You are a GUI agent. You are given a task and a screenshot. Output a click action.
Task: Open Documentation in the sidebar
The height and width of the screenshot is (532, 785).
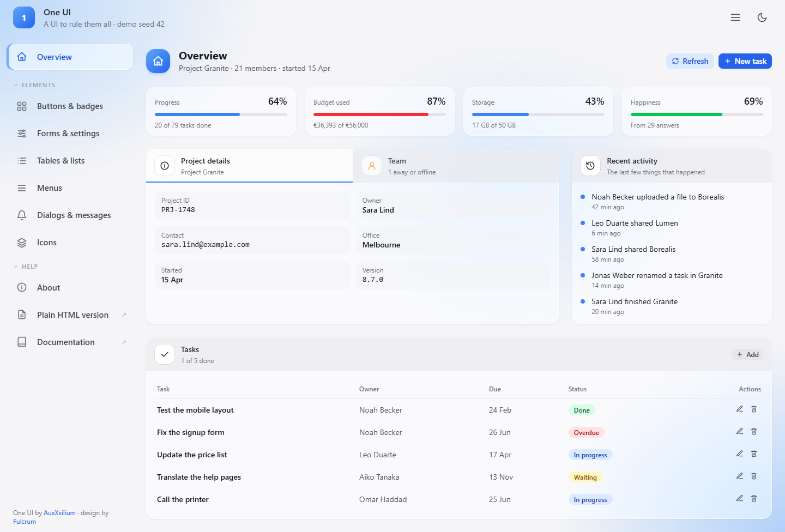click(x=70, y=342)
